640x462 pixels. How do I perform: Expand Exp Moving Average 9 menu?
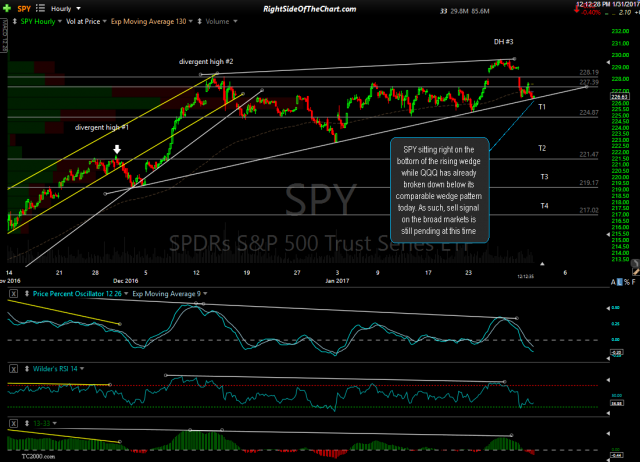[x=205, y=293]
